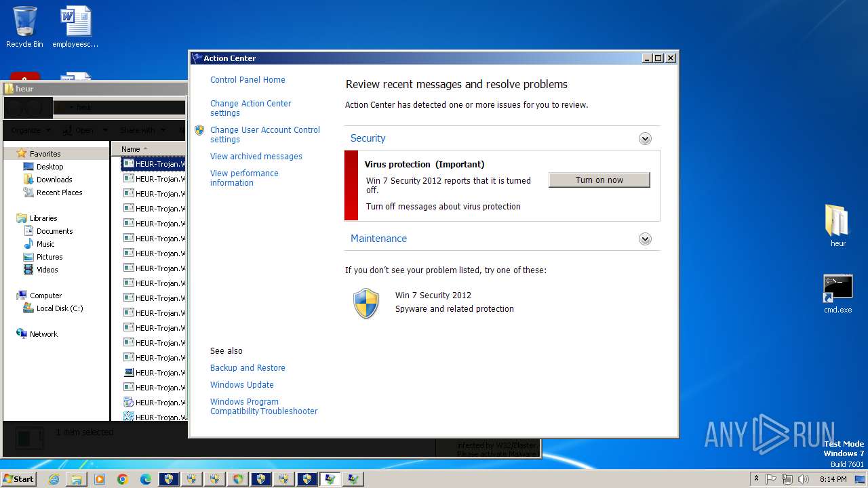868x488 pixels.
Task: Select Videos library in navigation pane
Action: coord(47,270)
